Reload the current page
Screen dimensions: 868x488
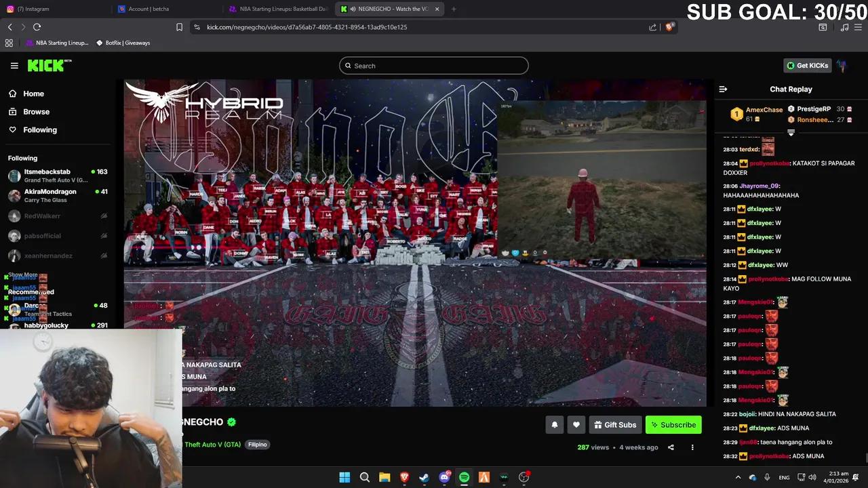pos(37,27)
